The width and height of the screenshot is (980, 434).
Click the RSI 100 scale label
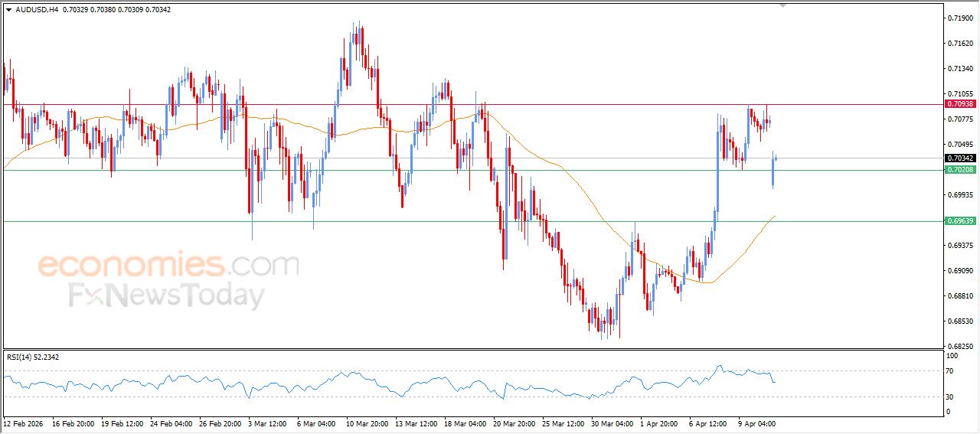[x=953, y=356]
